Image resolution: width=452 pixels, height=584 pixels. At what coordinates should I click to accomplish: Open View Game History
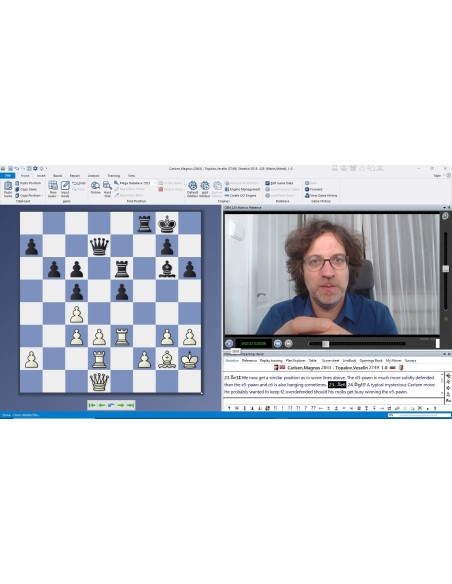point(321,195)
